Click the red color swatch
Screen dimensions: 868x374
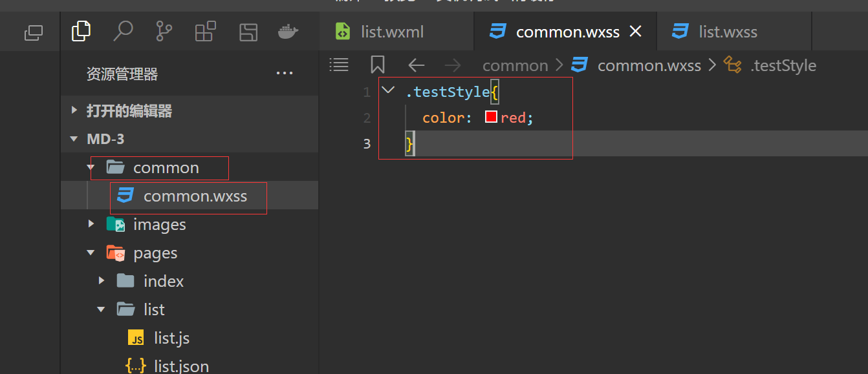click(491, 118)
